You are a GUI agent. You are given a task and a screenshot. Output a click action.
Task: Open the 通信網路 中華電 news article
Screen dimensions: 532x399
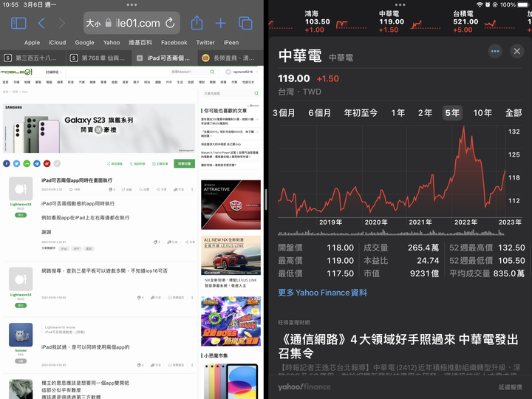pos(399,346)
